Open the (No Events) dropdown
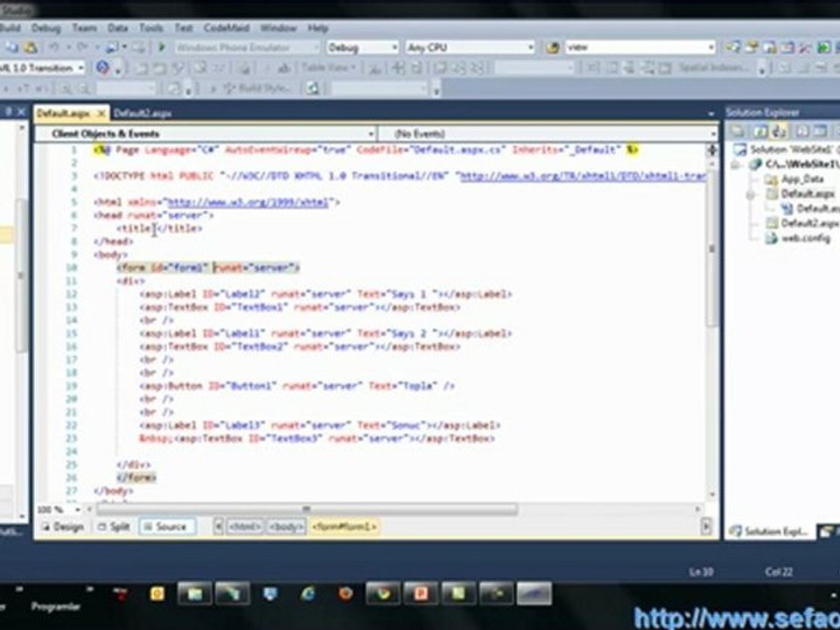Screen dimensions: 840x630 pyautogui.click(x=548, y=133)
